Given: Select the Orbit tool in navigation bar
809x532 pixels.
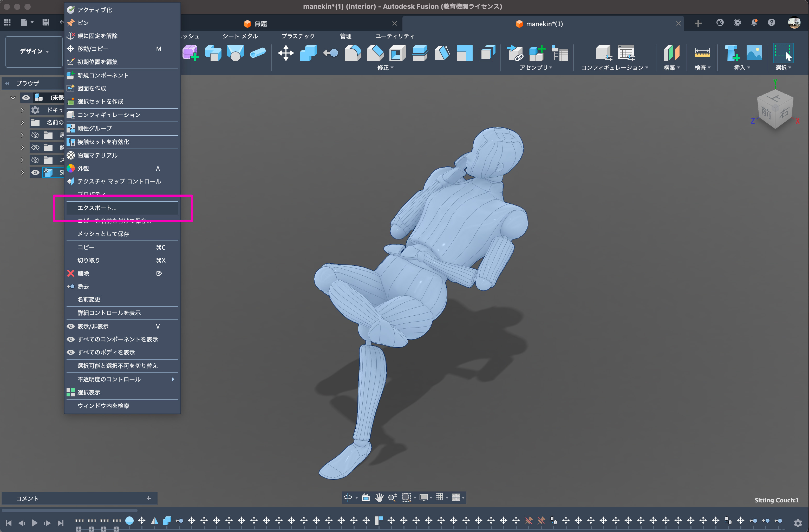Looking at the screenshot, I should tap(347, 497).
